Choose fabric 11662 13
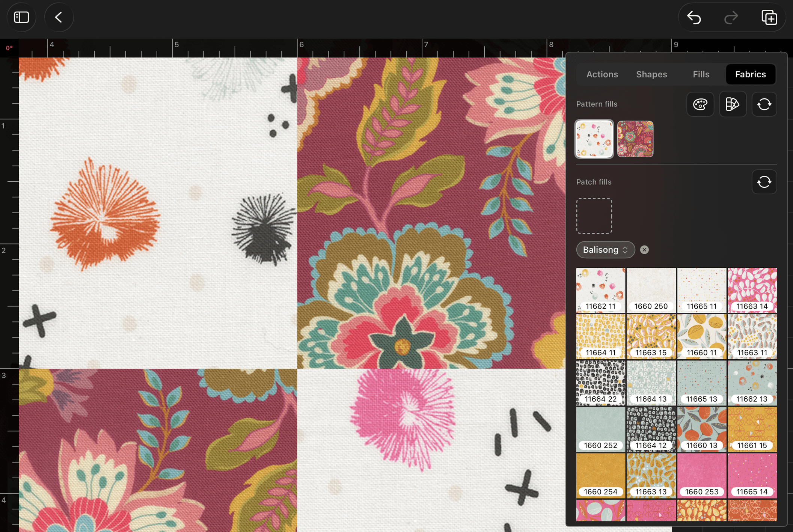The image size is (793, 532). (752, 383)
